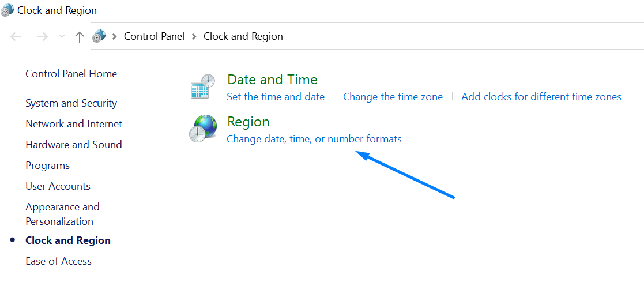This screenshot has height=282, width=644.
Task: Open System and Security category
Action: click(x=71, y=103)
